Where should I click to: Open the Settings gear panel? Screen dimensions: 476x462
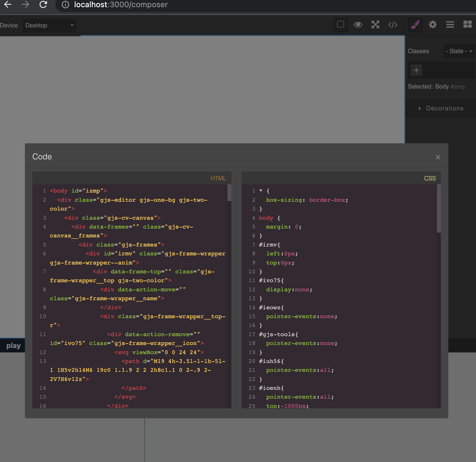click(x=433, y=25)
